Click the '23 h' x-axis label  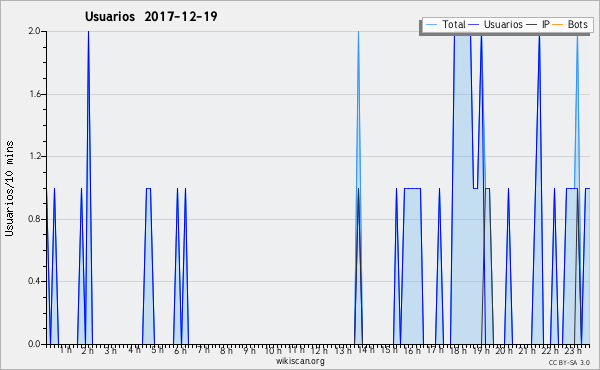tap(574, 351)
